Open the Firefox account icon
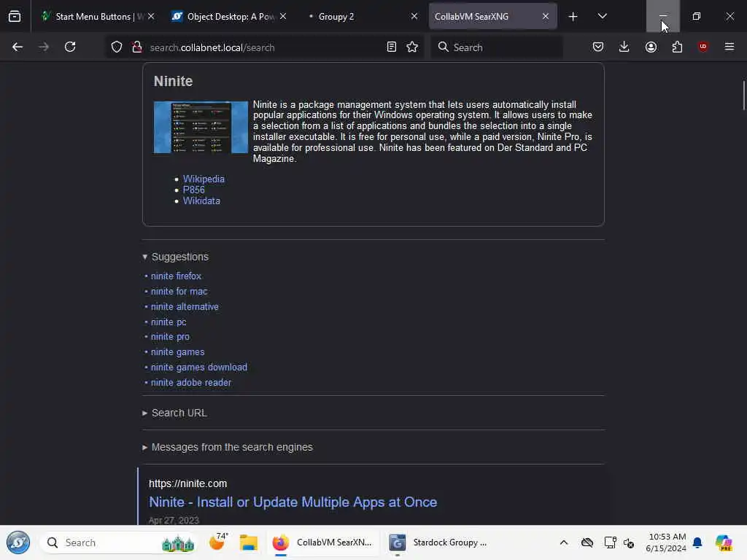Screen dimensions: 747x560 coord(651,47)
